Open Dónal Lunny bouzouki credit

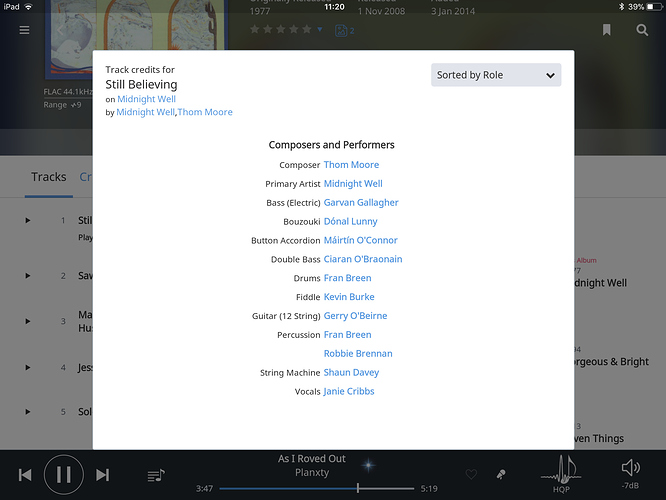pos(350,221)
